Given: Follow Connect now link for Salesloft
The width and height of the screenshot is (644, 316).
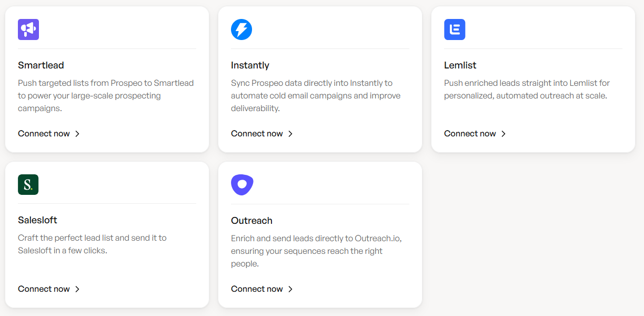Looking at the screenshot, I should point(44,289).
